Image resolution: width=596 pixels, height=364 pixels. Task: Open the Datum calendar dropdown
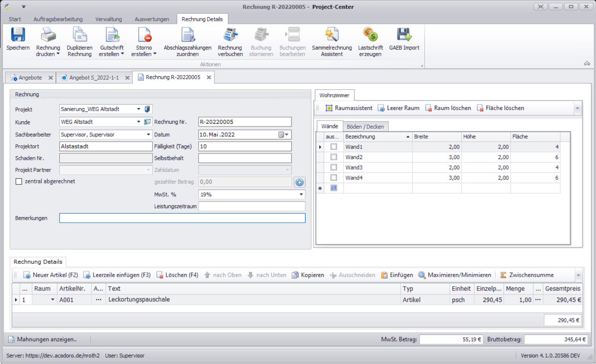pos(287,135)
